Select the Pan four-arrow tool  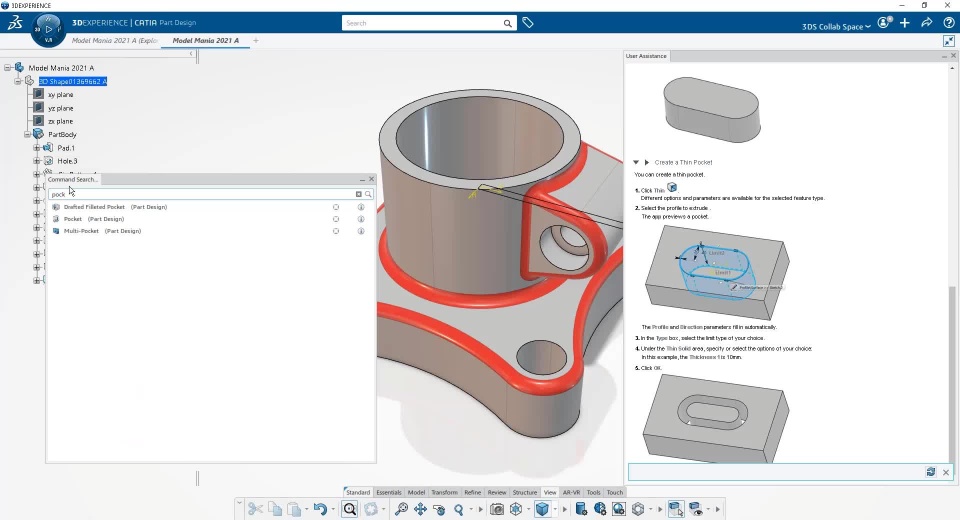click(x=421, y=509)
